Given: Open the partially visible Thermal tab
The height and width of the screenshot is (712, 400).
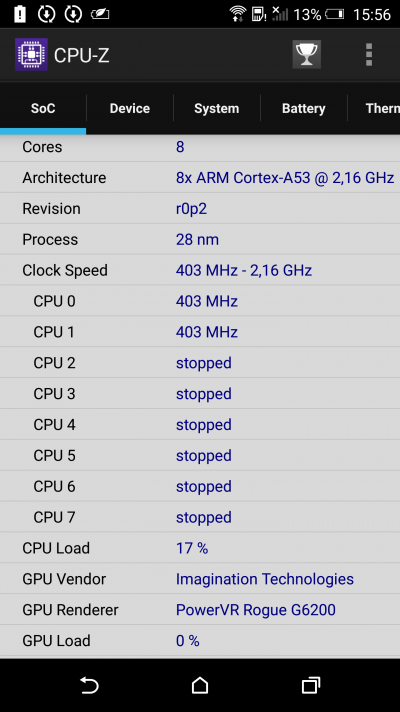Looking at the screenshot, I should pos(374,109).
